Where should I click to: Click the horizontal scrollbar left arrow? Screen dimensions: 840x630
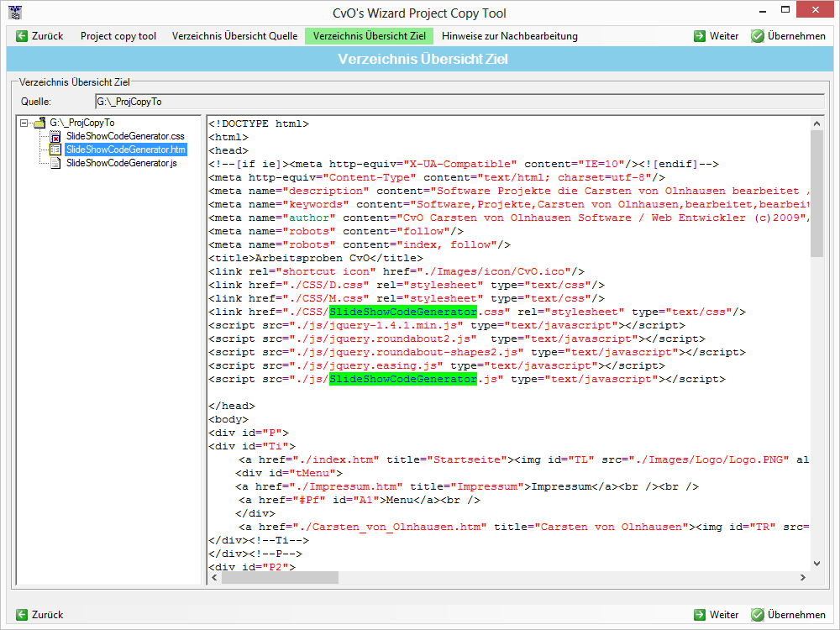point(215,578)
